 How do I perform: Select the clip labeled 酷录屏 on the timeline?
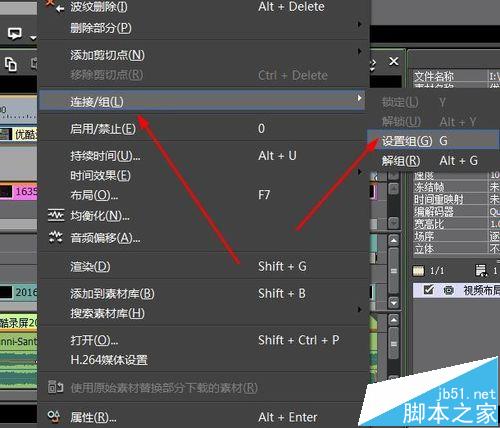coord(19,322)
